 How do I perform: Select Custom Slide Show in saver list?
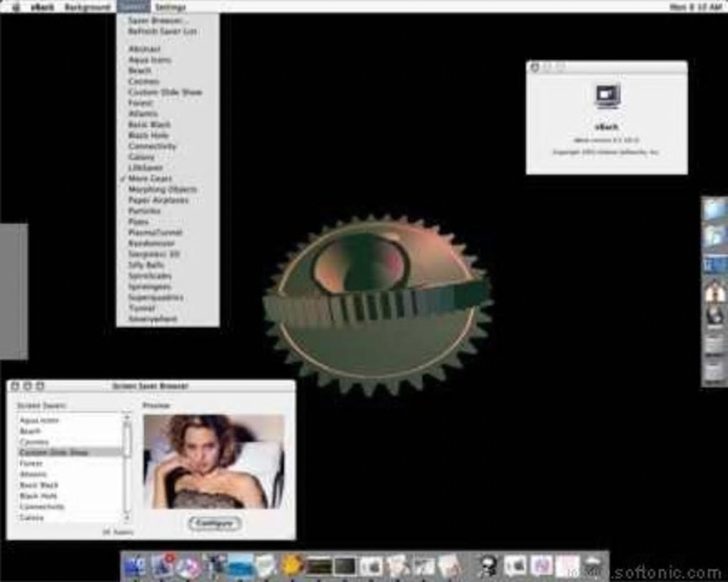(x=70, y=452)
